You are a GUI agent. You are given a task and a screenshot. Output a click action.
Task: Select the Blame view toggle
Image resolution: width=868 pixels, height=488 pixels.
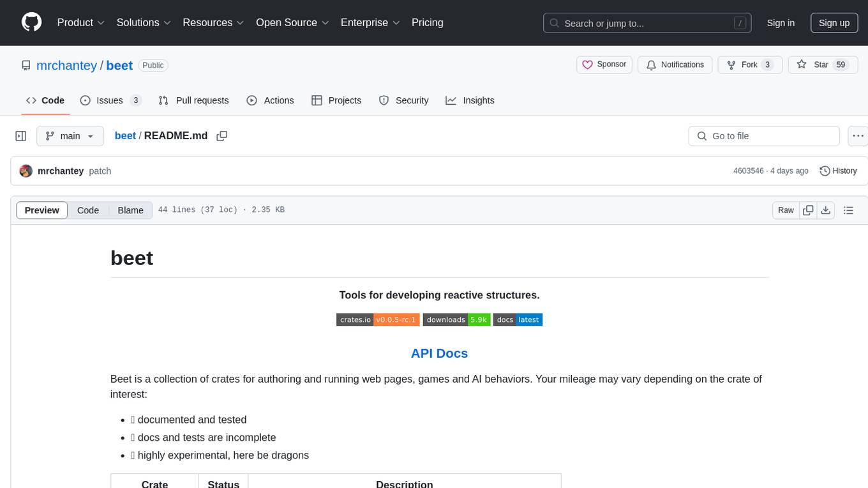[131, 210]
